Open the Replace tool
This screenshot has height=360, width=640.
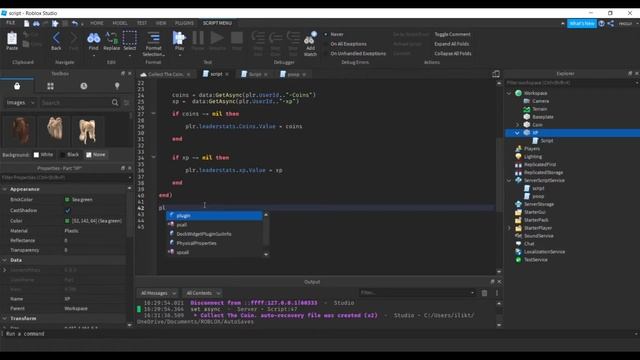[x=111, y=38]
